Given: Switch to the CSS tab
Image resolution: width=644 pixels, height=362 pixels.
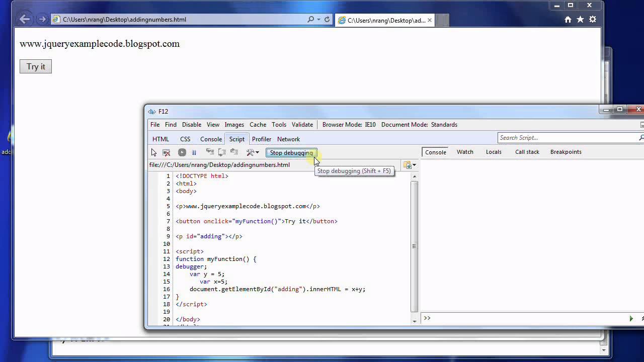Looking at the screenshot, I should (x=185, y=139).
